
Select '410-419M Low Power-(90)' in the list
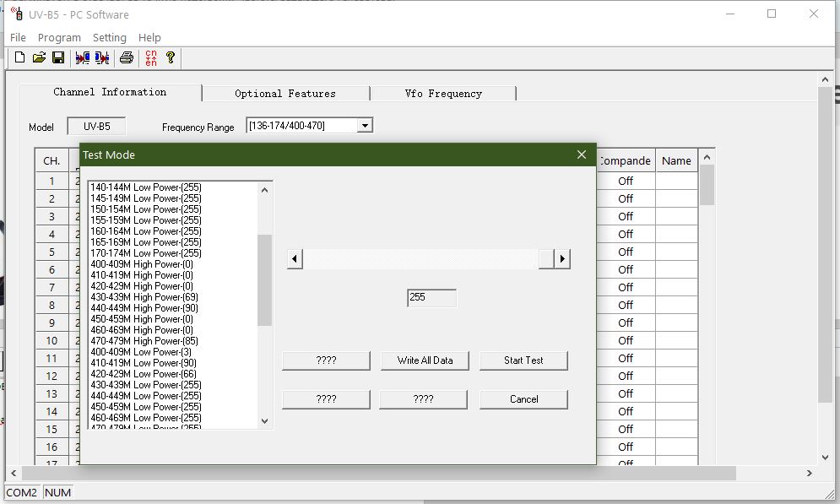click(x=144, y=363)
